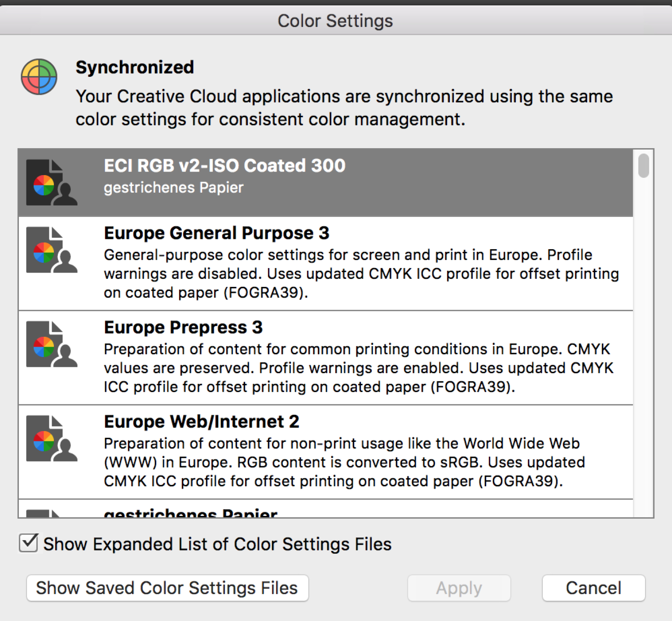Click the Europe Web/Internet 2 settings icon
Viewport: 672px width, 621px height.
(x=51, y=438)
